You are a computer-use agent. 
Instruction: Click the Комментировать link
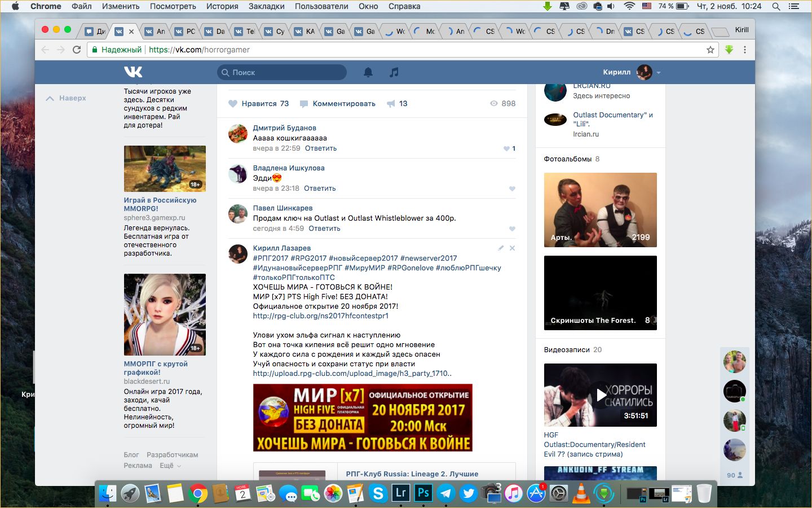tap(344, 104)
